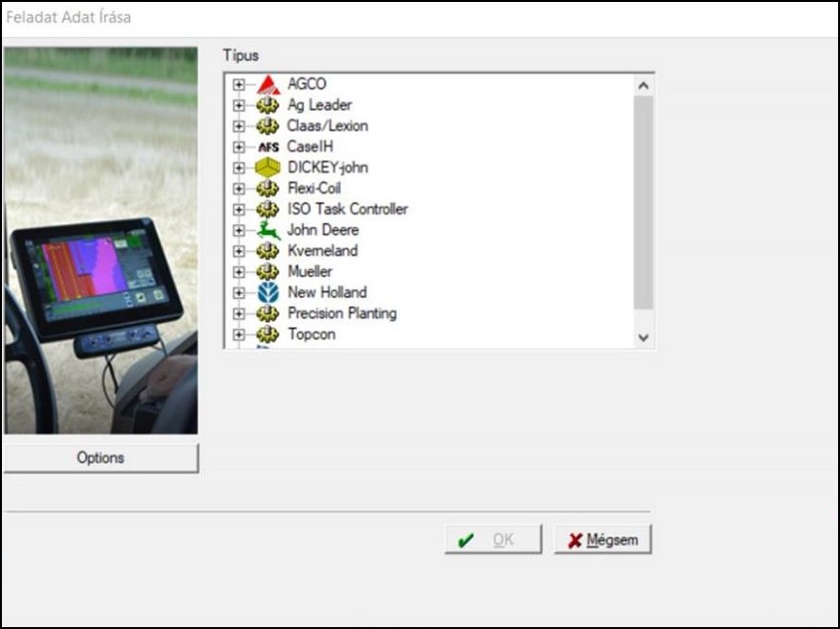This screenshot has width=840, height=629.
Task: Select Ag Leader in the list
Action: point(319,105)
